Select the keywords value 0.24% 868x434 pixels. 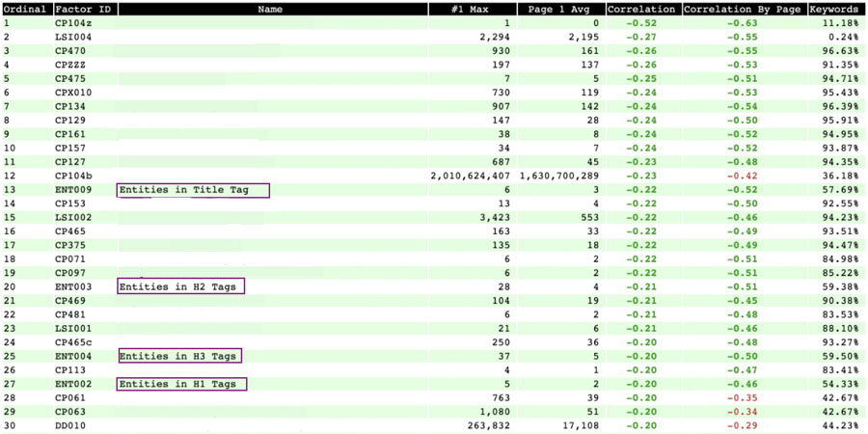846,37
